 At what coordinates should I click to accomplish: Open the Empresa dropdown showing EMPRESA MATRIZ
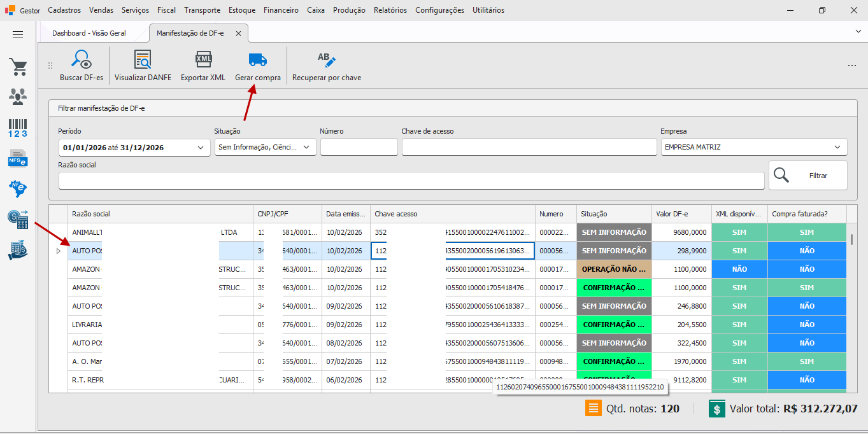[754, 147]
